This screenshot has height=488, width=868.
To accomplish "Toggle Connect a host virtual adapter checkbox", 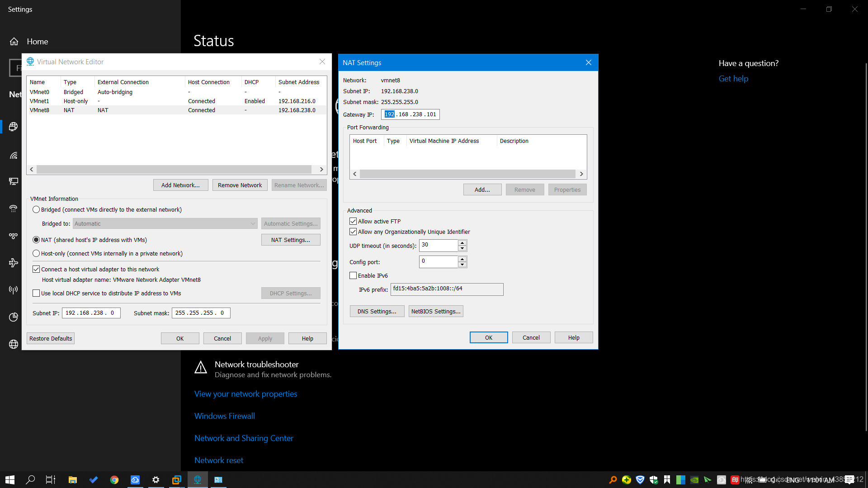I will [x=36, y=270].
